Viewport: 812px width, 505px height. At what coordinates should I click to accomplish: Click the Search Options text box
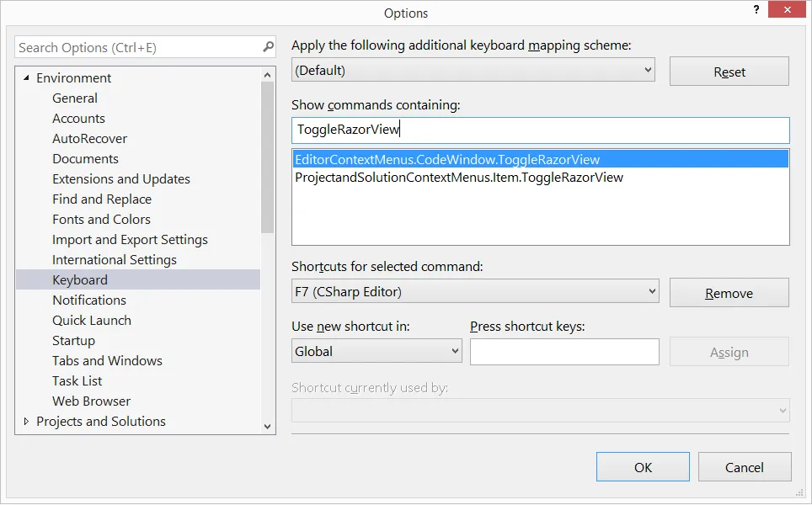[139, 47]
